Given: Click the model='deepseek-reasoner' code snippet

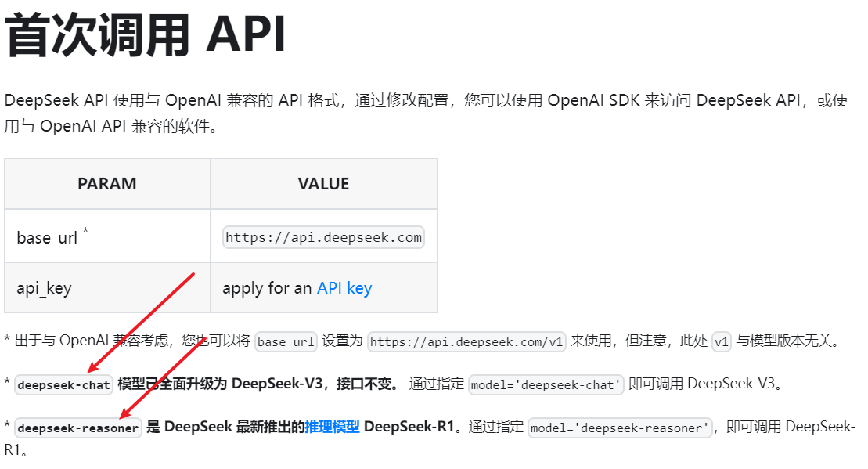Looking at the screenshot, I should point(619,428).
